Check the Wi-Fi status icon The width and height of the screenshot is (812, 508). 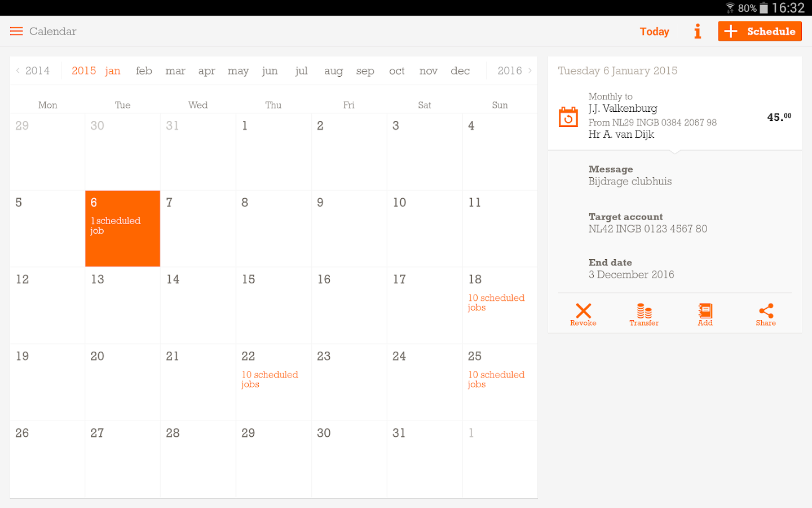[x=730, y=8]
